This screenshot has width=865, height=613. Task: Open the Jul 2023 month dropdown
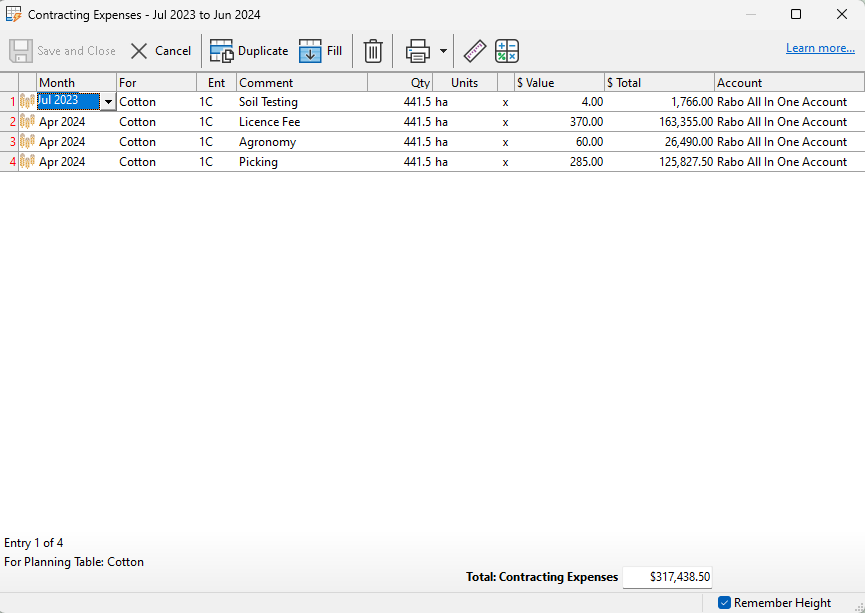pos(107,100)
